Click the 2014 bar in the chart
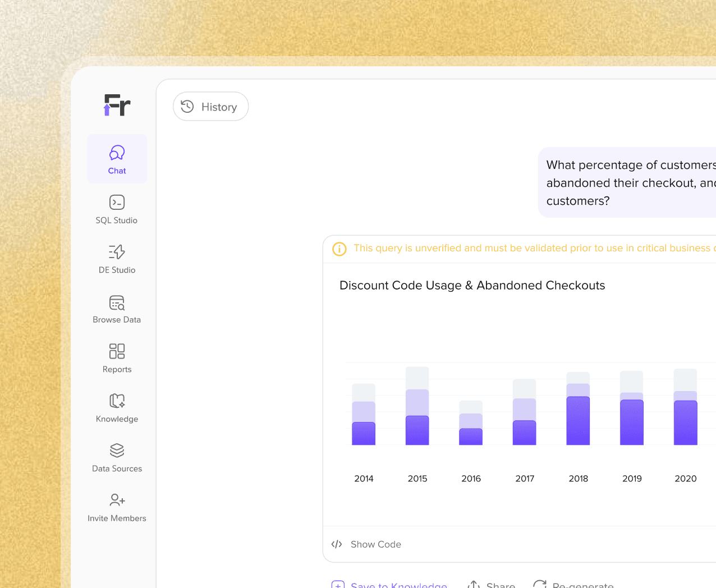 click(x=364, y=415)
